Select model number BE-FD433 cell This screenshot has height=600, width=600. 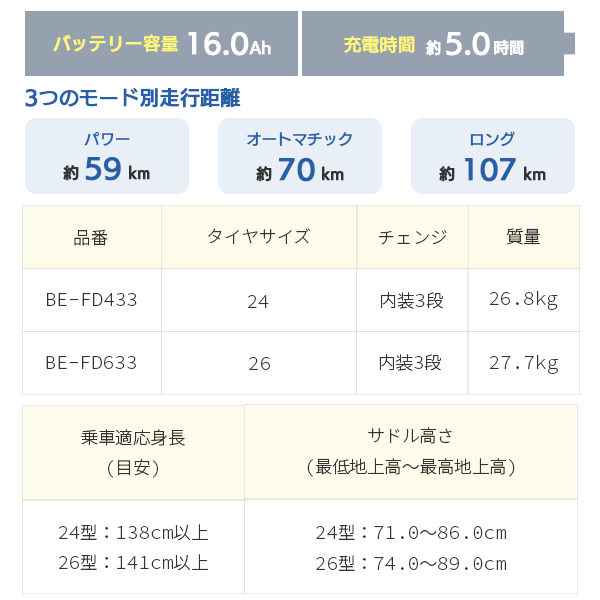click(92, 300)
